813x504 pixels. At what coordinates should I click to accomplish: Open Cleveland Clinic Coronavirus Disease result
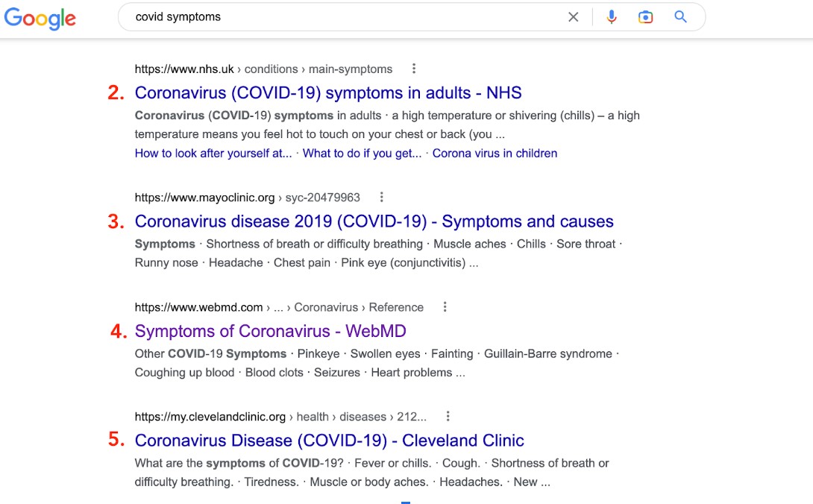coord(329,441)
